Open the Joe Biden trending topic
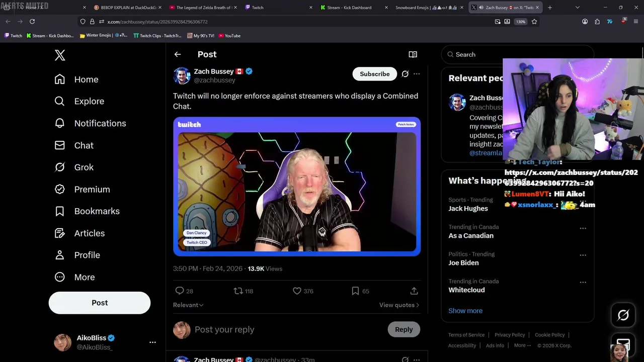The height and width of the screenshot is (362, 644). pyautogui.click(x=463, y=263)
